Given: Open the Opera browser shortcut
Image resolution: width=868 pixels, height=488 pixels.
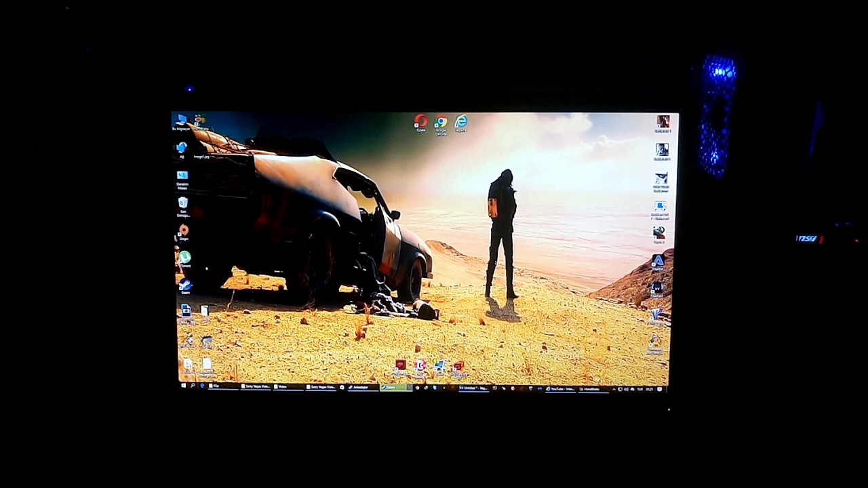Looking at the screenshot, I should click(x=421, y=123).
